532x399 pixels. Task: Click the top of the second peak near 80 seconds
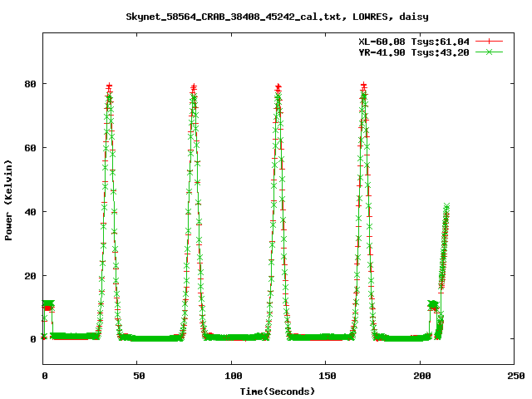(x=194, y=86)
